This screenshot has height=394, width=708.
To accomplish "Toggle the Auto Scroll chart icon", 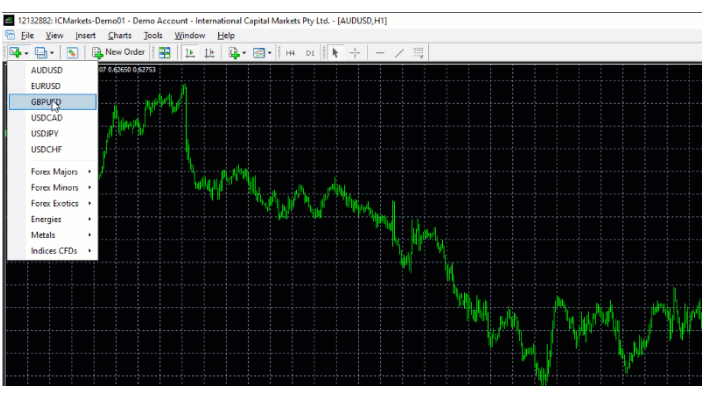I will [x=190, y=53].
